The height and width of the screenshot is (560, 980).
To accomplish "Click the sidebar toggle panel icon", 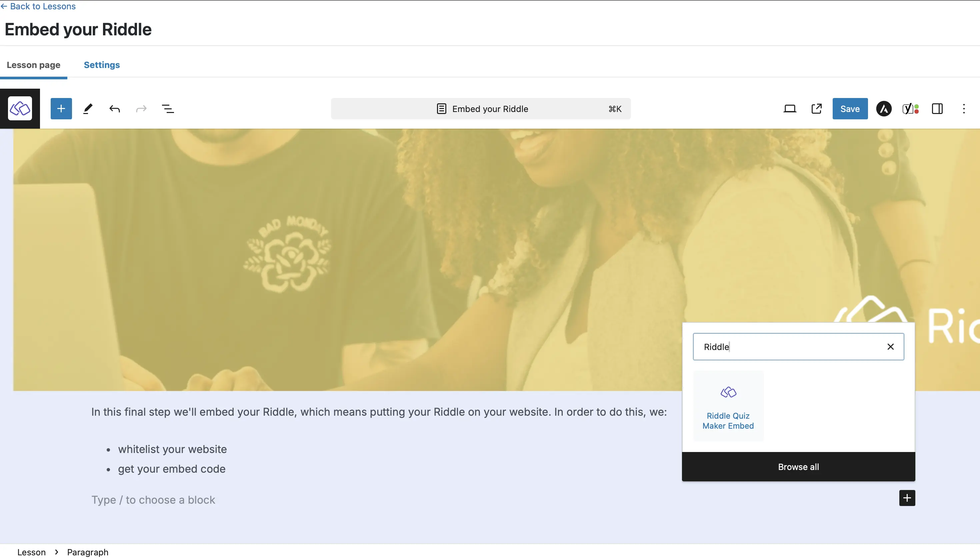I will pyautogui.click(x=938, y=108).
